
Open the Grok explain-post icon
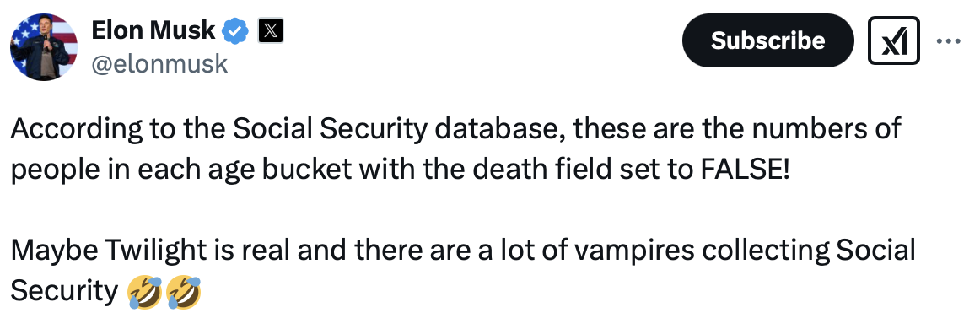[x=893, y=40]
